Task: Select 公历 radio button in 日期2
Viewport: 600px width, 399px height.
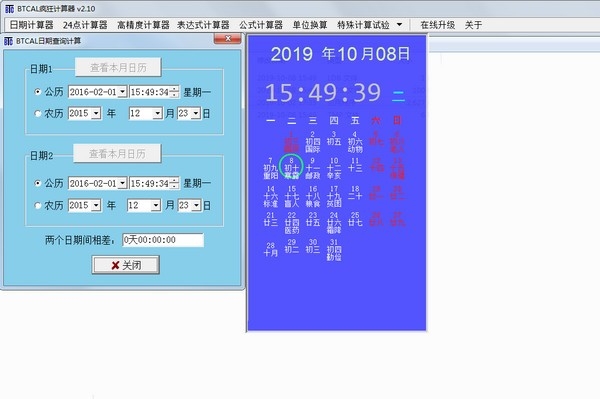Action: point(38,183)
